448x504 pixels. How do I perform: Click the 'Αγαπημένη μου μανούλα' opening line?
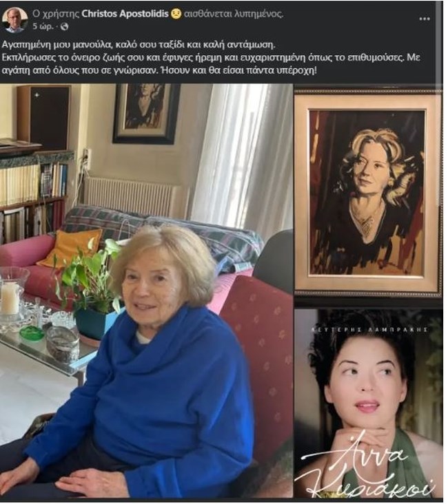[139, 44]
